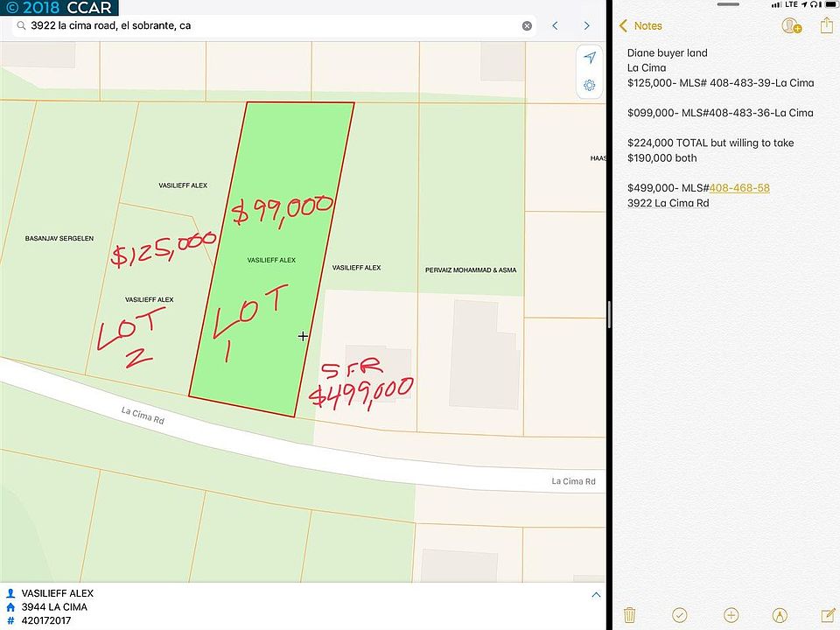Grab the split view divider handle
Image resolution: width=840 pixels, height=630 pixels.
coord(608,313)
